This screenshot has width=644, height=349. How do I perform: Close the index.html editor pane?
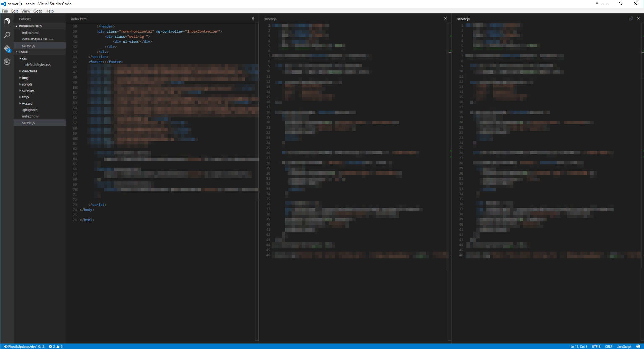(x=253, y=19)
